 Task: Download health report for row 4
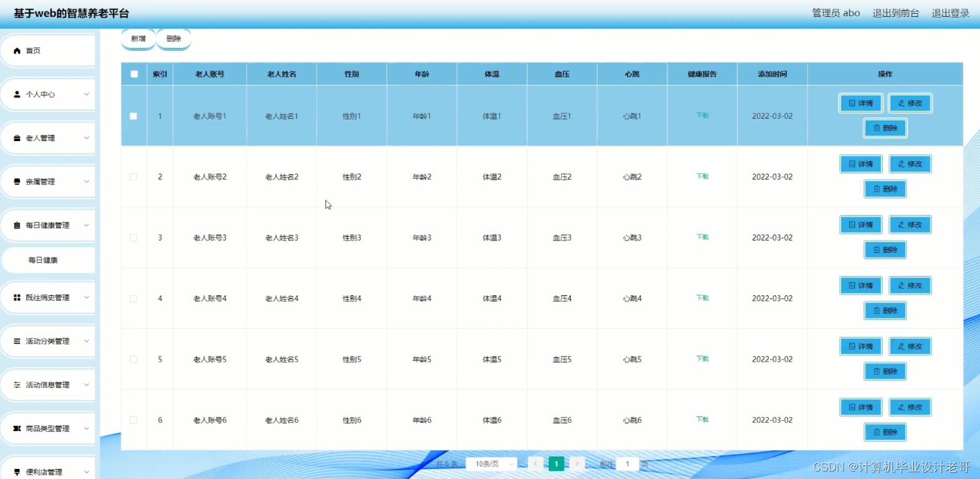point(702,298)
